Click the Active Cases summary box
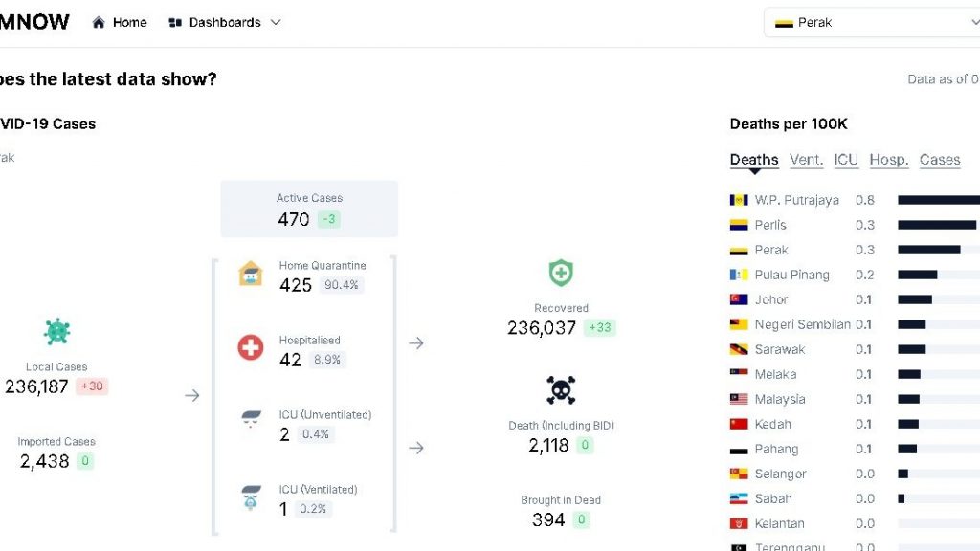 (309, 209)
